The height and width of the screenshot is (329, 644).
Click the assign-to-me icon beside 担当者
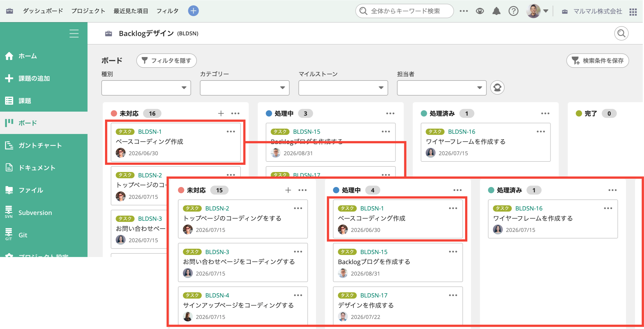497,87
